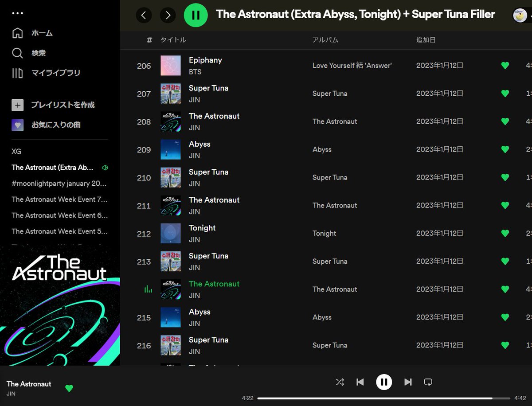Open The Astronaut Week Event 5 playlist
Viewport: 532px width, 406px height.
click(59, 231)
